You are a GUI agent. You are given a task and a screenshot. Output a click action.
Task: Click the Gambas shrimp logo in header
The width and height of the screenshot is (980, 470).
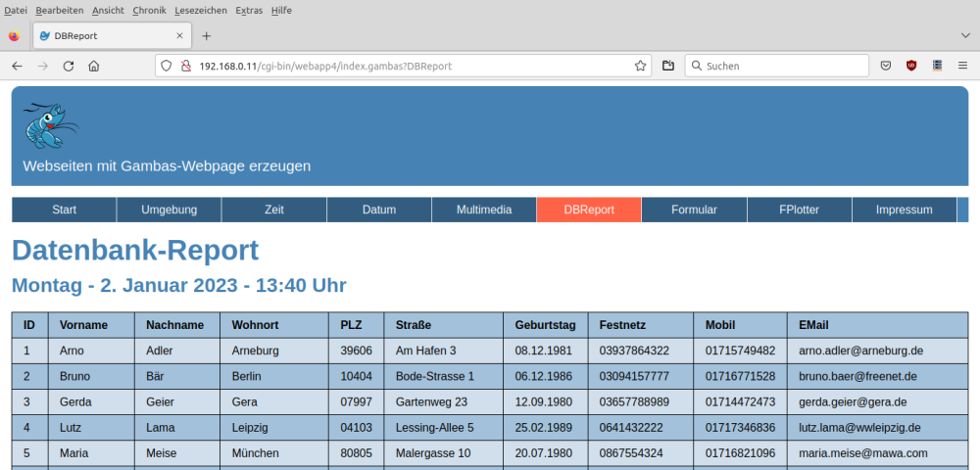coord(50,124)
